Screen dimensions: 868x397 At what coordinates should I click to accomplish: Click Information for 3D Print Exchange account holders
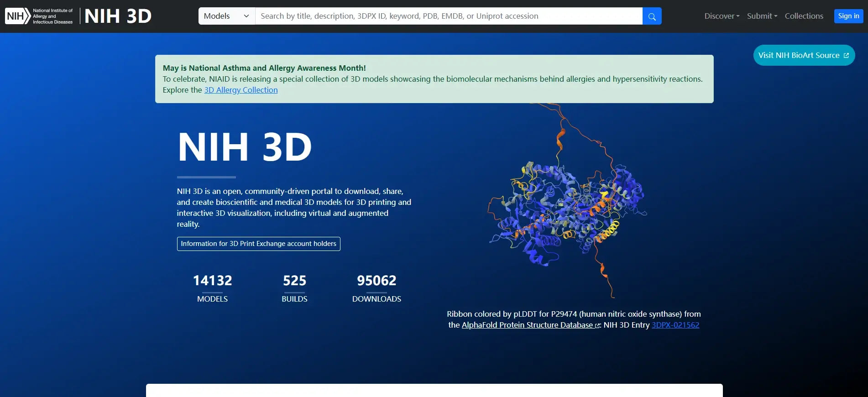258,244
